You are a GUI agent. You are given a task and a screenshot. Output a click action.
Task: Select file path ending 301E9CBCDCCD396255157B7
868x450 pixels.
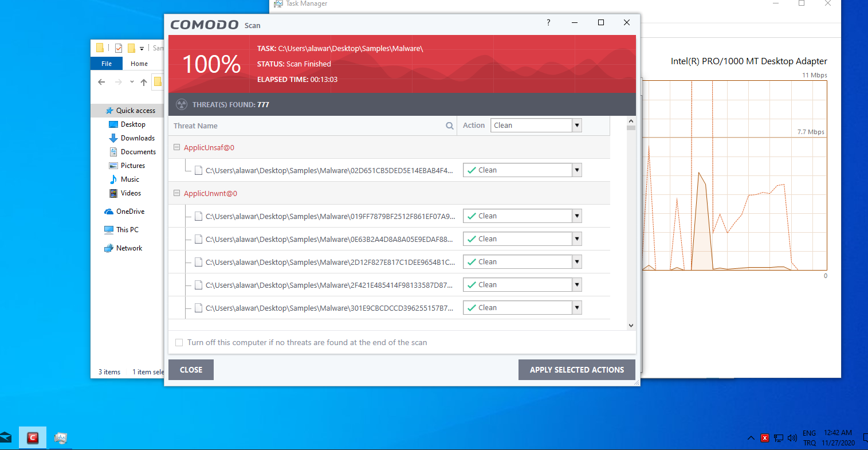tap(329, 308)
